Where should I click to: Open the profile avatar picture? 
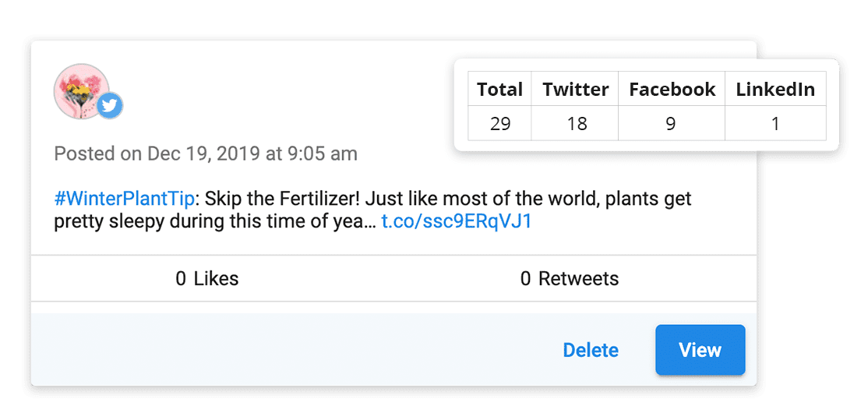79,90
